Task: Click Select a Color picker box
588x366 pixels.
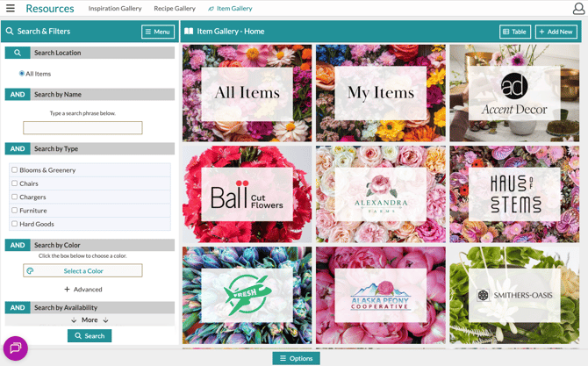Action: (x=82, y=270)
